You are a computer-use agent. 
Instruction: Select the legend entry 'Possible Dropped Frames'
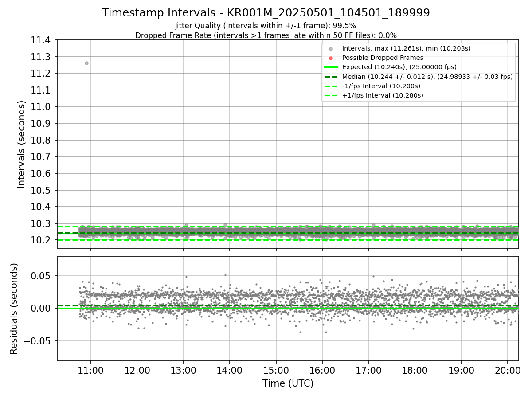[383, 58]
